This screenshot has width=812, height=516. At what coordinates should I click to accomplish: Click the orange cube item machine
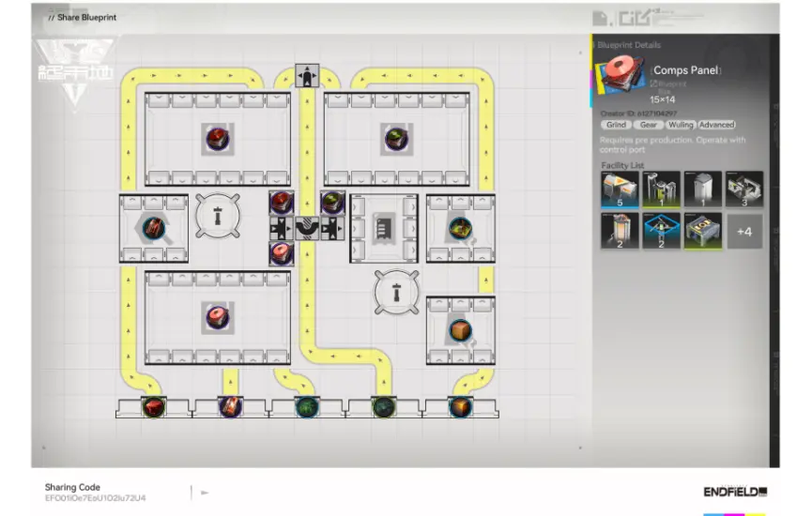click(x=459, y=330)
